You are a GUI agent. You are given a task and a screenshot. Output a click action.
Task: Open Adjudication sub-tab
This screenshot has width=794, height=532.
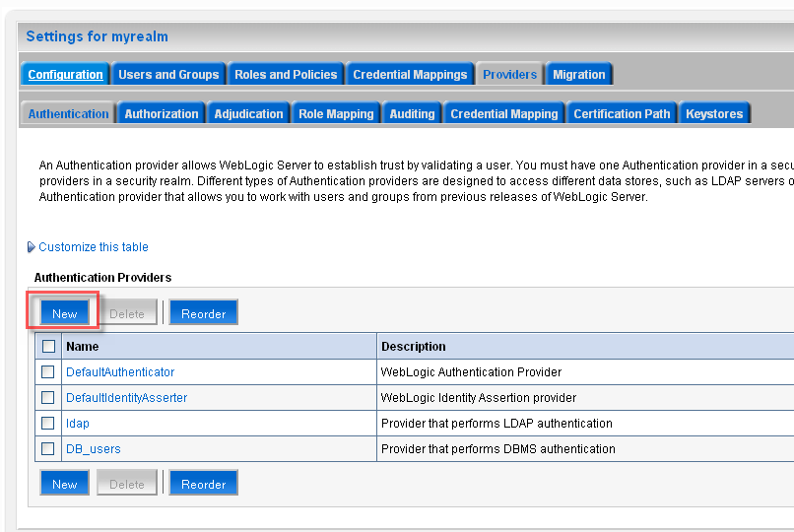pyautogui.click(x=248, y=114)
